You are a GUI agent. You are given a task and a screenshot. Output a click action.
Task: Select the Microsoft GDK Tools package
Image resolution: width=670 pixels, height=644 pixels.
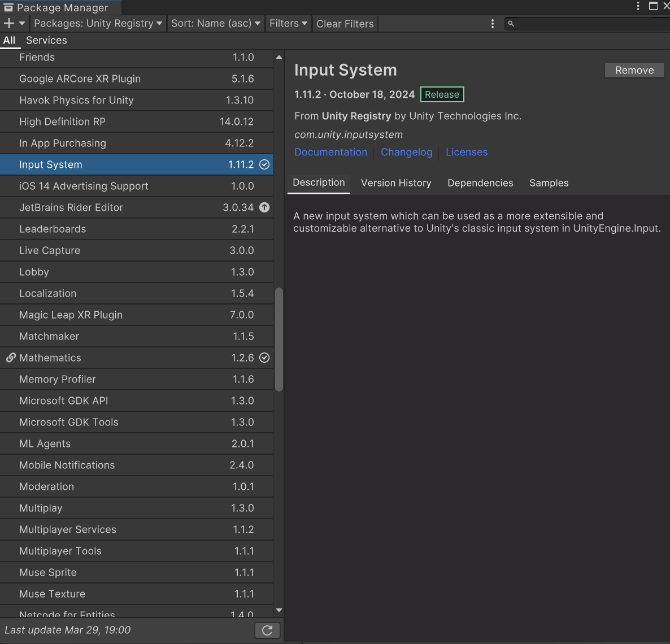pos(136,422)
